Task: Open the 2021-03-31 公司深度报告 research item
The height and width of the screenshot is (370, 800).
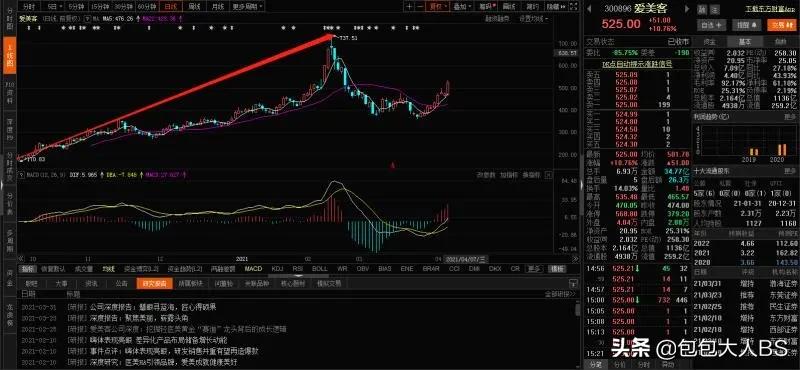Action: [153, 307]
